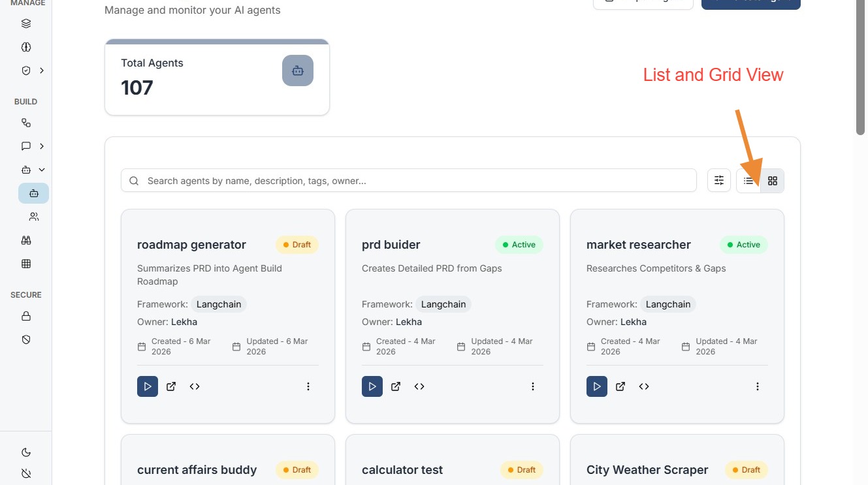Image resolution: width=868 pixels, height=485 pixels.
Task: Expand the chat section chevron in sidebar
Action: (42, 146)
